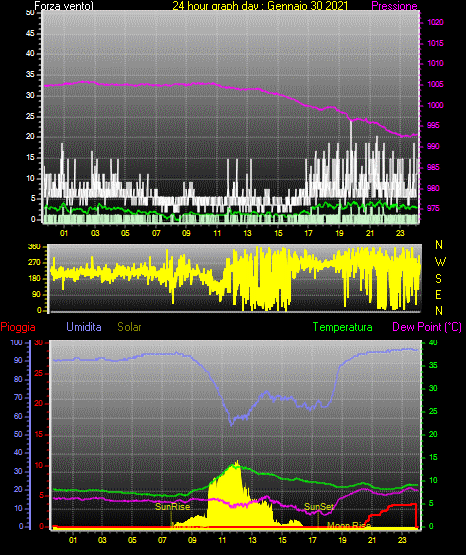Click the solar radiation yellow peak
Image resolution: width=466 pixels, height=555 pixels.
236,465
